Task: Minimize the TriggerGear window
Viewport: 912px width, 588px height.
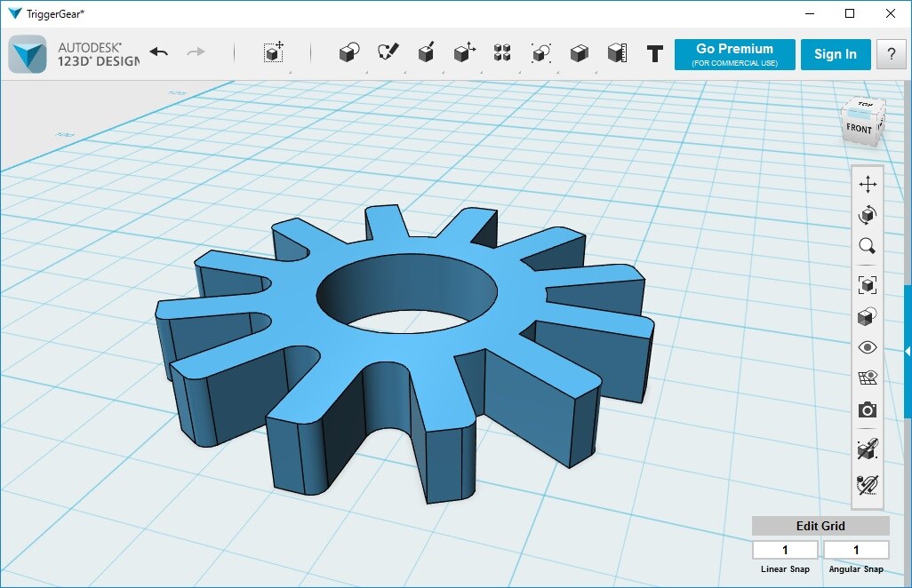Action: pyautogui.click(x=810, y=13)
